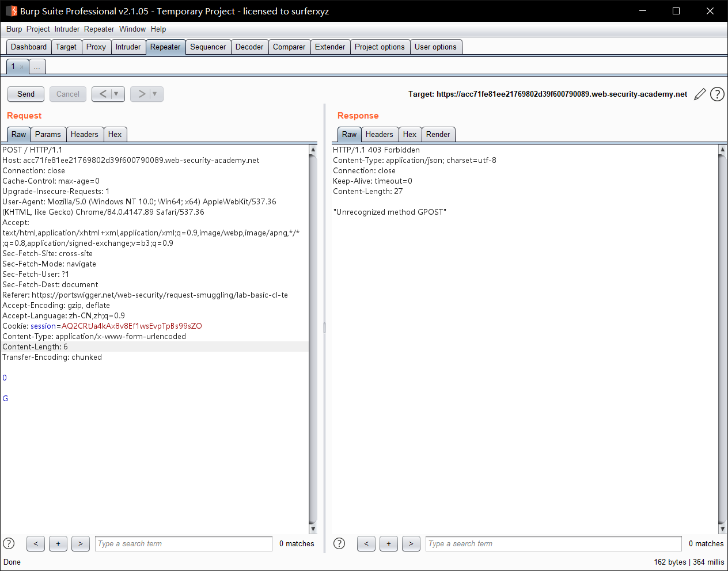
Task: Select the request Params tab
Action: point(48,135)
